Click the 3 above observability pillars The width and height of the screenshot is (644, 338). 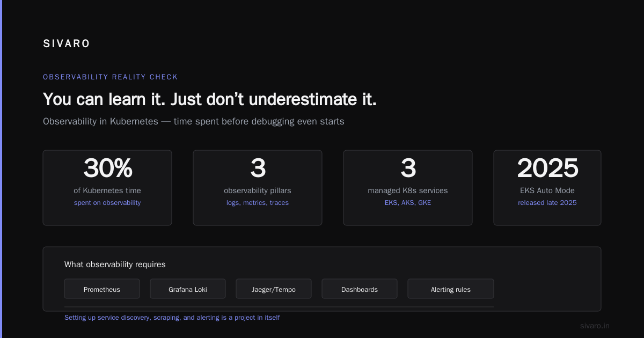pyautogui.click(x=258, y=168)
